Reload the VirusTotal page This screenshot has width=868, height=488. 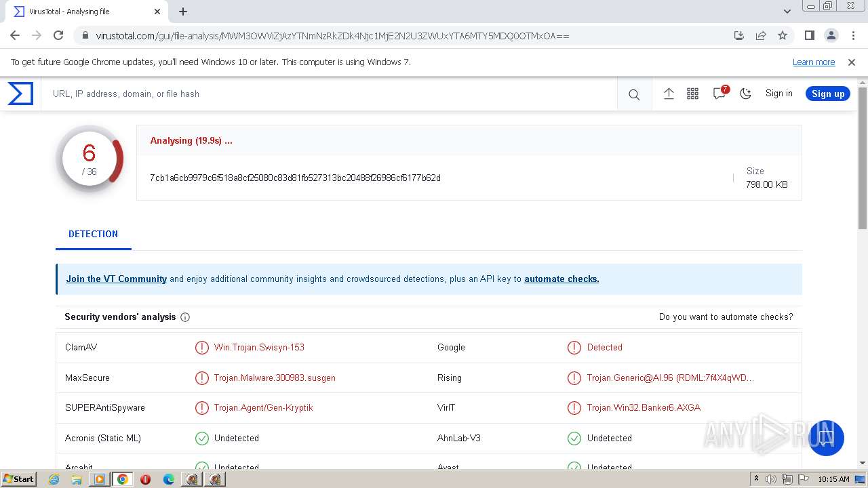coord(58,35)
